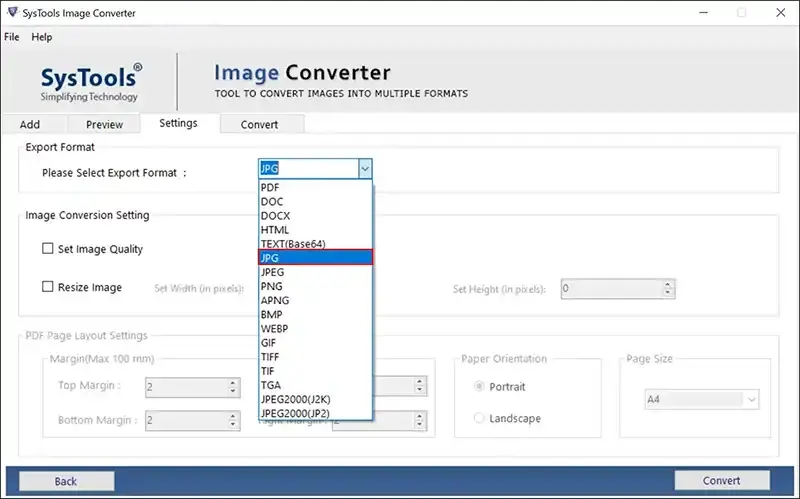Viewport: 800px width, 499px height.
Task: Increase Top Margin with up arrow
Action: (233, 383)
